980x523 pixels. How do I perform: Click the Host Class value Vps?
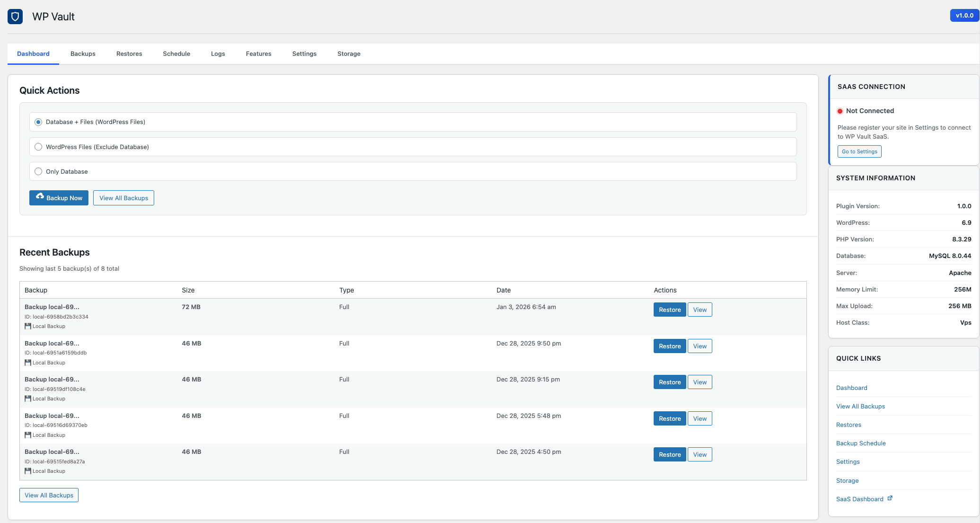965,322
